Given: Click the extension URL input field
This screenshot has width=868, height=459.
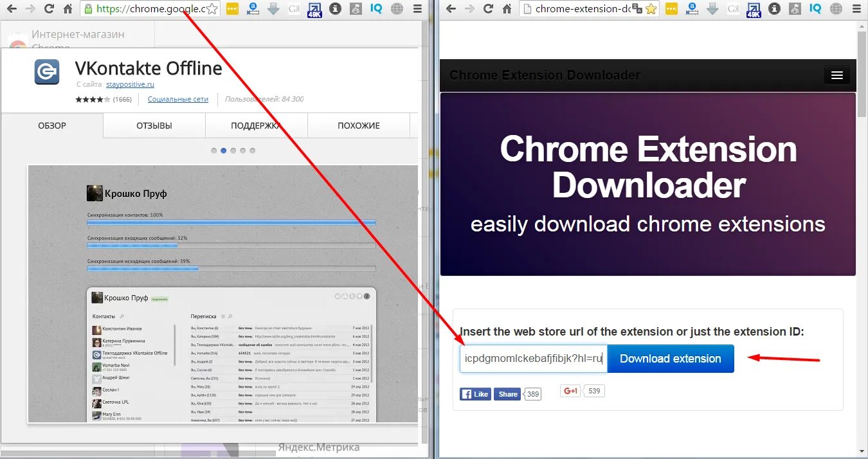Looking at the screenshot, I should tap(534, 359).
